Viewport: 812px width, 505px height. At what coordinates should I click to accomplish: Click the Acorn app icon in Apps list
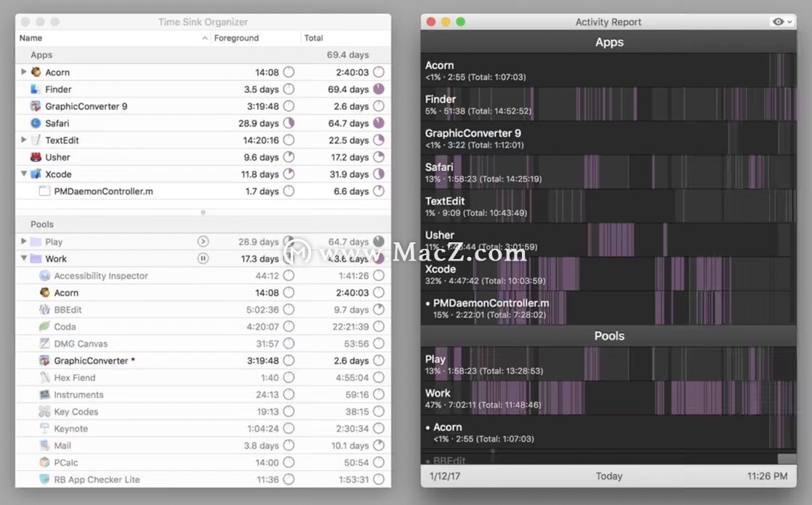coord(36,72)
